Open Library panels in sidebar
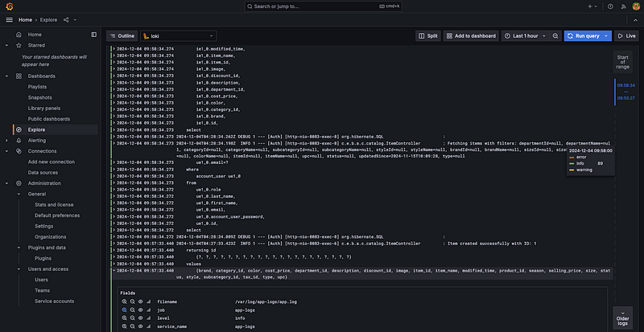The height and width of the screenshot is (332, 644). tap(44, 109)
